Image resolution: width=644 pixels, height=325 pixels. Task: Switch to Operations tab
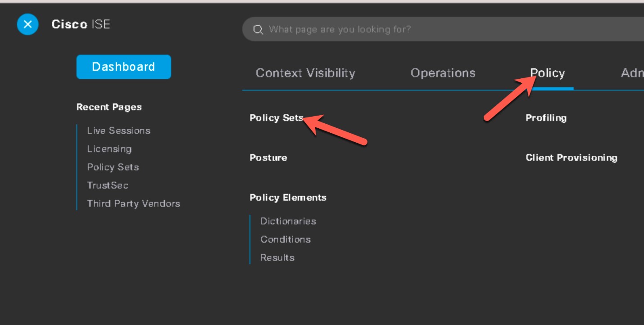(x=443, y=73)
